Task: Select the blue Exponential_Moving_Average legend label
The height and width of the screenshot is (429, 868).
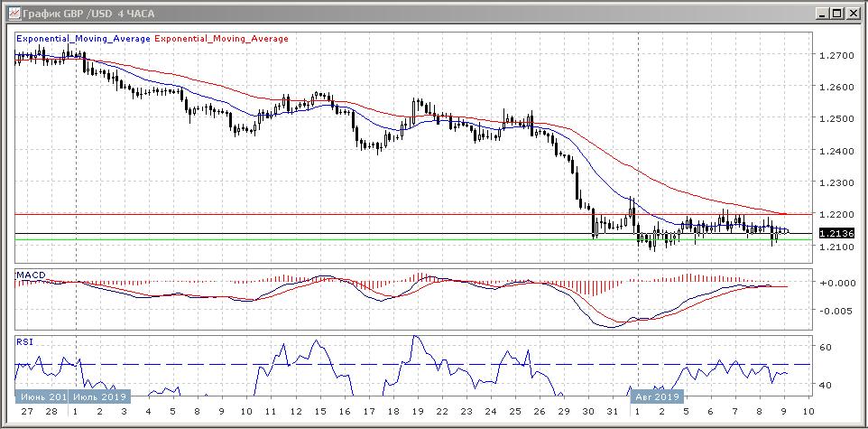Action: 84,39
